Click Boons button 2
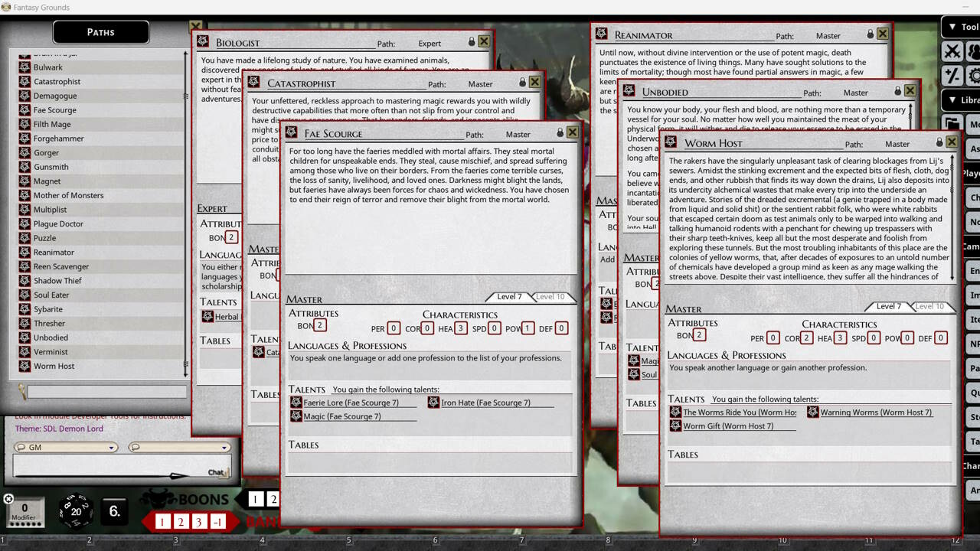Screen dimensions: 980x551 pos(273,500)
